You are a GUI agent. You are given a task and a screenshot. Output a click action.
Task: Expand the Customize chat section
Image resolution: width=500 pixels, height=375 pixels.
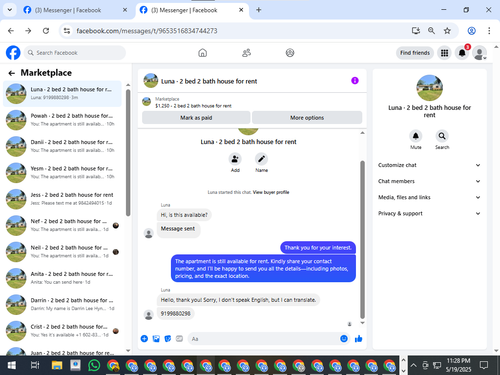coord(429,165)
